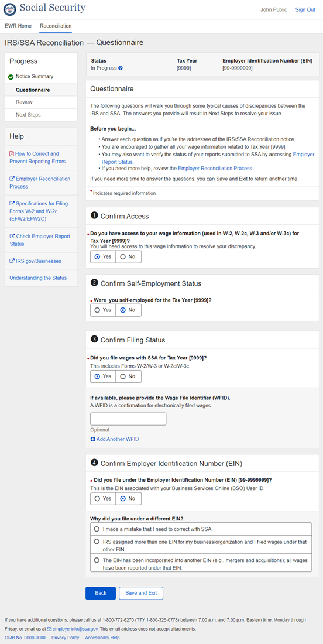Open Accessibility Help footer link
This screenshot has height=644, width=323.
[102, 638]
